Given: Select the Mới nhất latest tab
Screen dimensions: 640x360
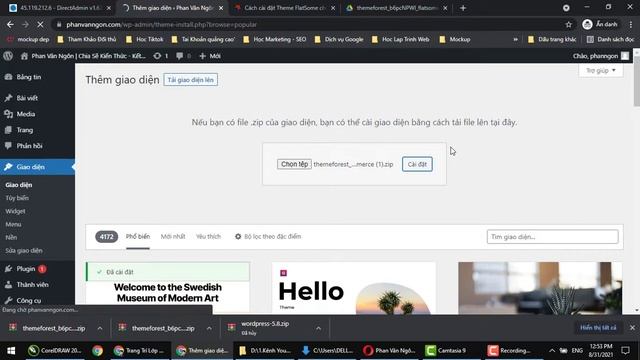Looking at the screenshot, I should [x=173, y=237].
